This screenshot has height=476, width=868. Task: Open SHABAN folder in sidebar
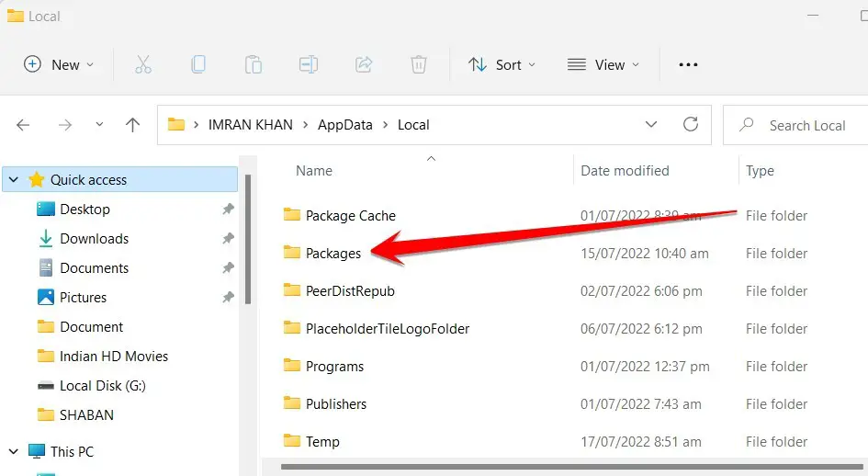point(86,414)
